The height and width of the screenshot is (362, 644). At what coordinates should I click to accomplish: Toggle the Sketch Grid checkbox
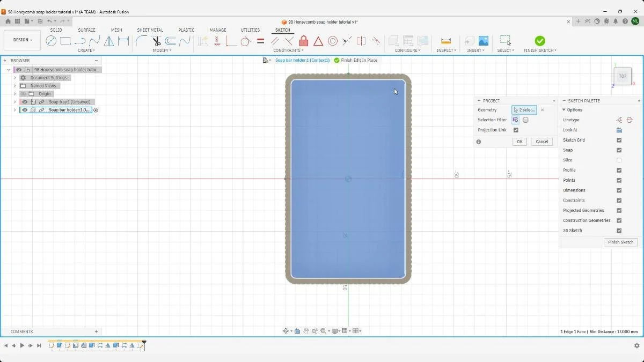[x=619, y=140]
